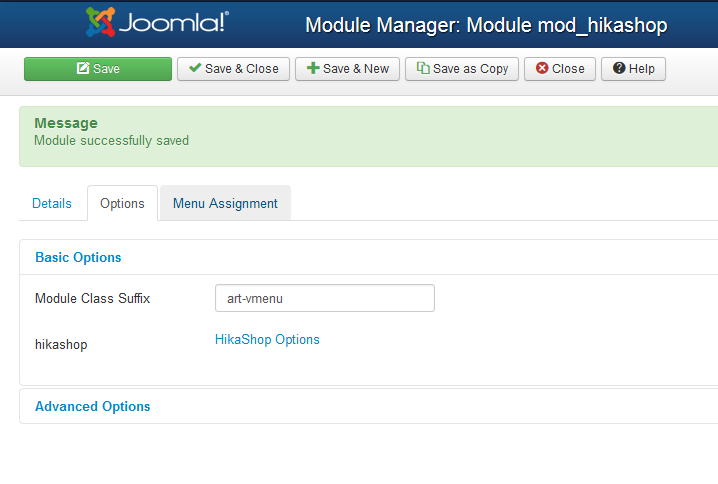The width and height of the screenshot is (718, 484).
Task: Open the Help button
Action: 633,69
